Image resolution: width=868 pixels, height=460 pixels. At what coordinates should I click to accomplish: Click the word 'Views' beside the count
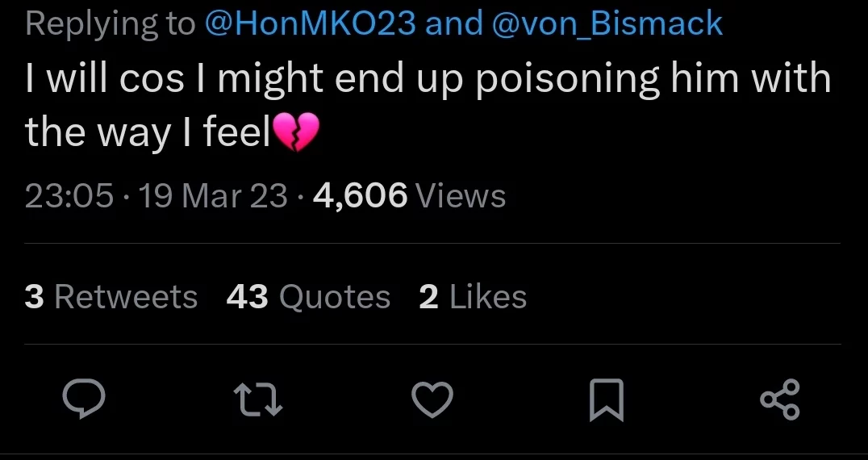coord(460,196)
